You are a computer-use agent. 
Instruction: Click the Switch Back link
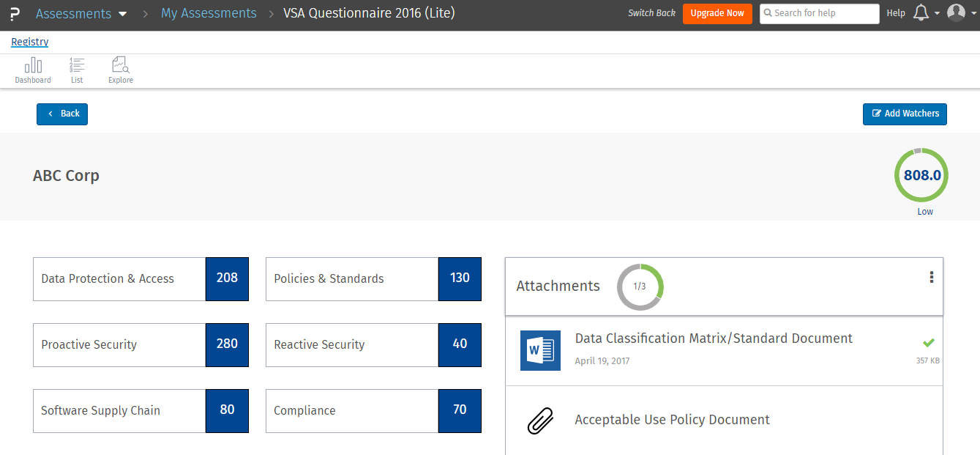pyautogui.click(x=651, y=13)
